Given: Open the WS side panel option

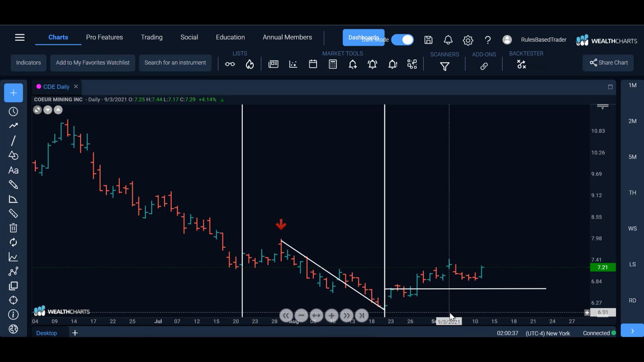Looking at the screenshot, I should point(633,229).
